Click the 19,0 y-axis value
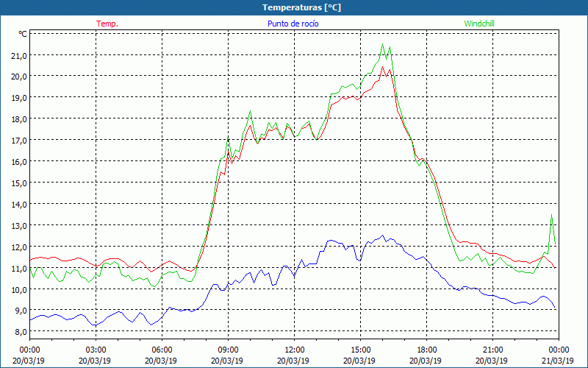The image size is (588, 368). [19, 98]
